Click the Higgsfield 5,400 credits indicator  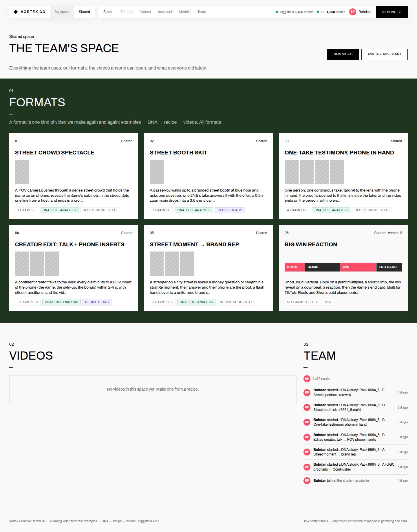pyautogui.click(x=295, y=12)
